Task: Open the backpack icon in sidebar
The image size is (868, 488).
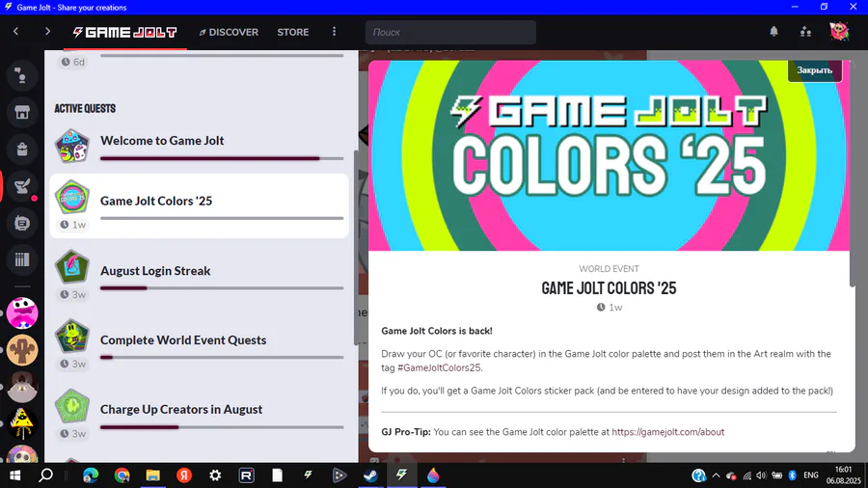Action: 22,149
